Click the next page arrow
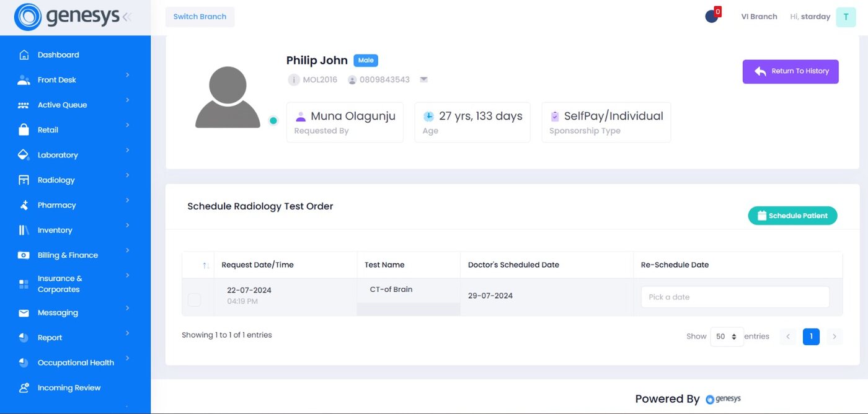868x414 pixels. (835, 337)
